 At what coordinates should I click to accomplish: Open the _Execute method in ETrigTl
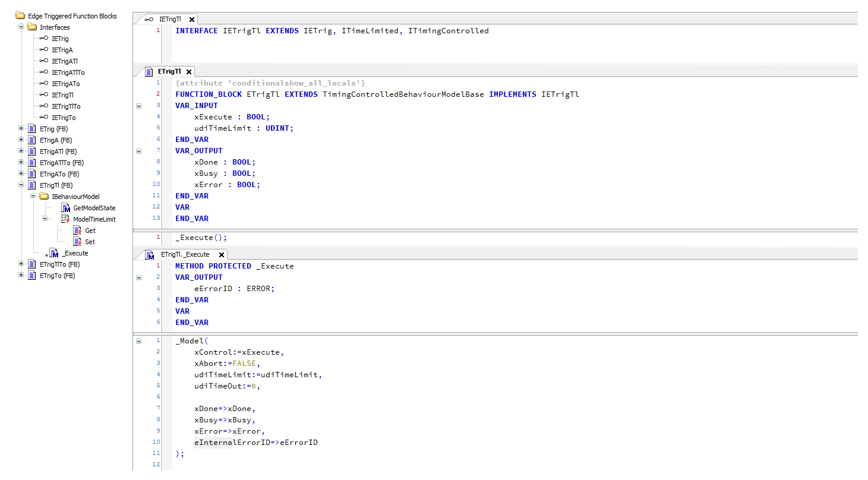75,252
